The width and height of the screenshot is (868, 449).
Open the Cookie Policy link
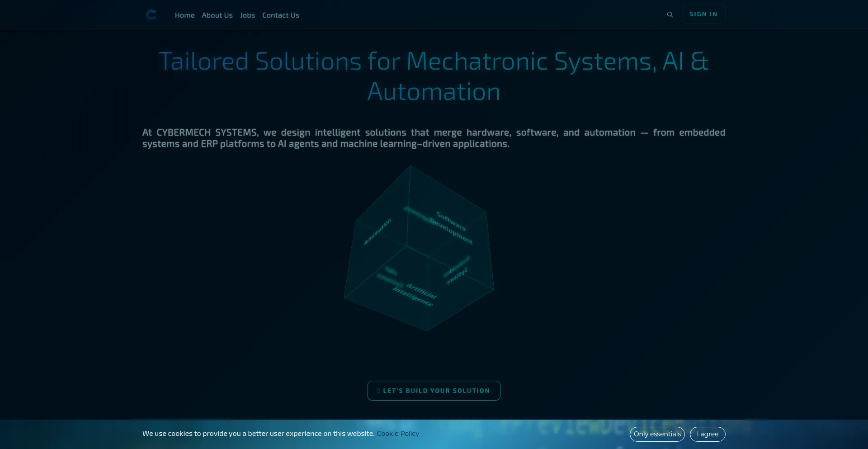tap(398, 434)
